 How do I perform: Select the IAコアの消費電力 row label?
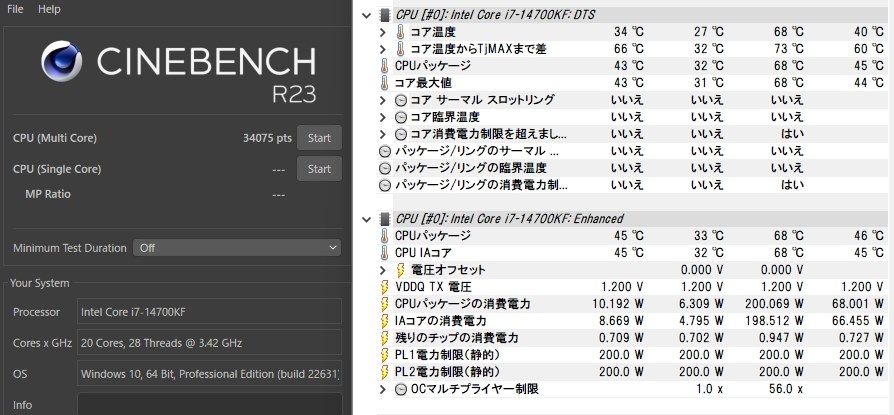tap(441, 321)
